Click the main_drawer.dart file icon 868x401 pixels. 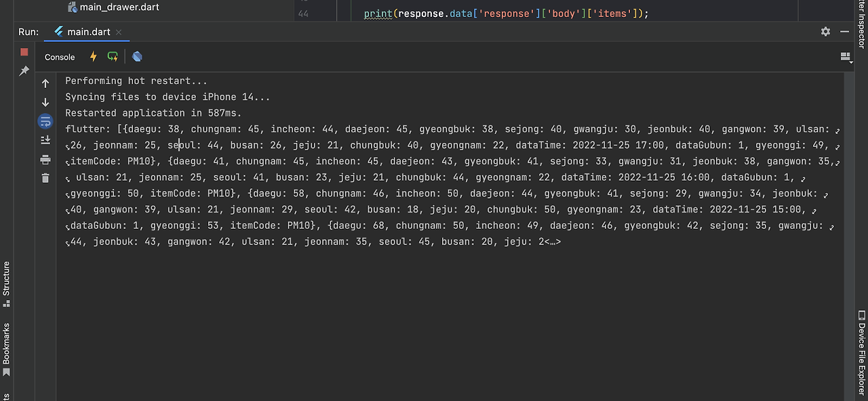click(x=73, y=7)
